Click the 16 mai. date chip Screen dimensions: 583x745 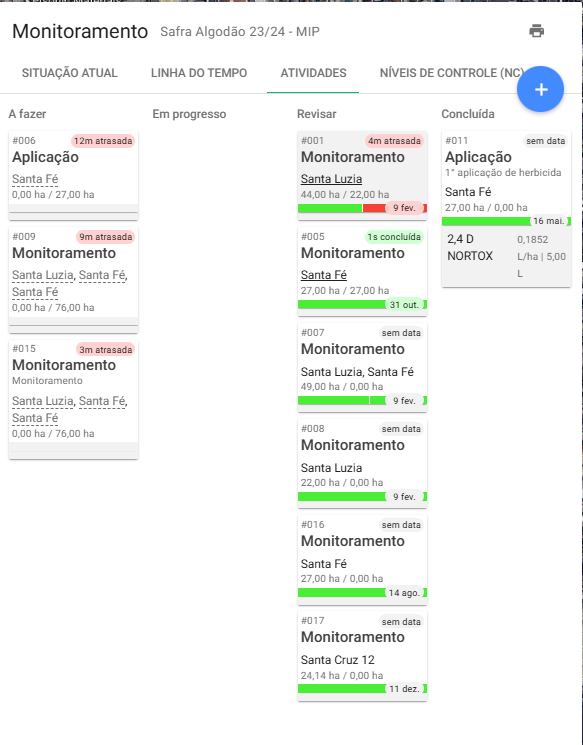[548, 221]
